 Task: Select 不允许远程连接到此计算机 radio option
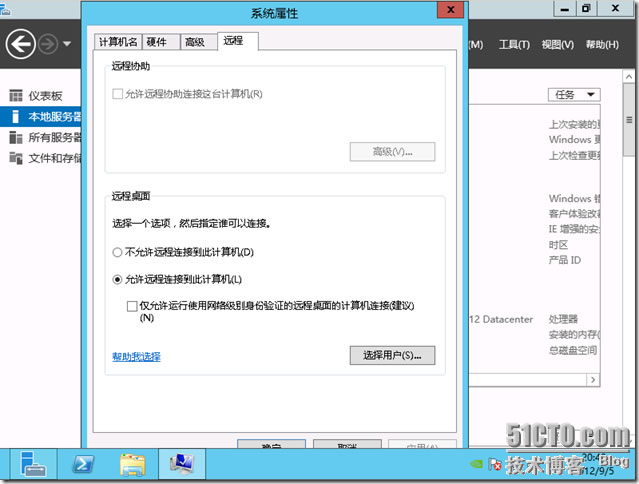(117, 252)
